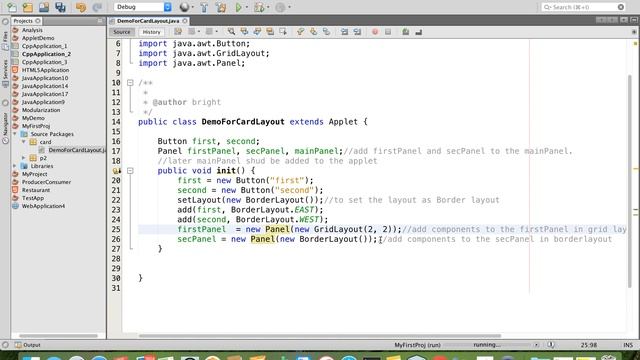Open the CppApplication_2 project
Image resolution: width=640 pixels, height=360 pixels.
46,54
